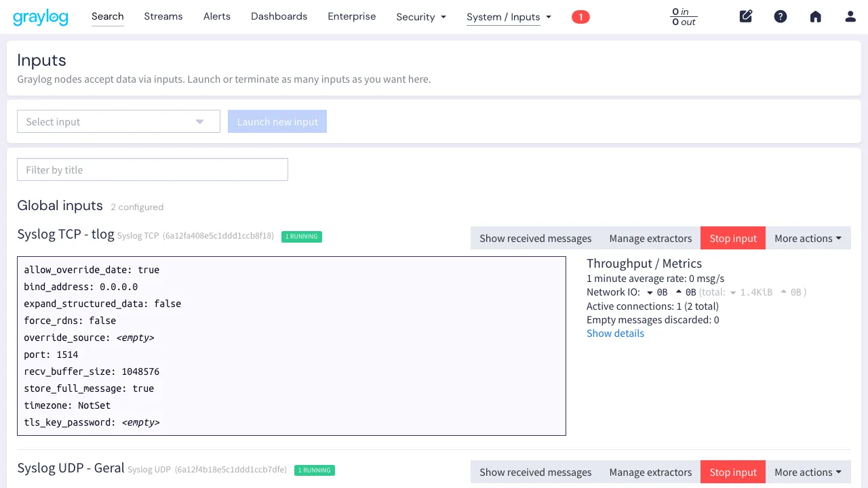The height and width of the screenshot is (488, 868).
Task: Click 'Empty messages discarded: 0' text
Action: pos(653,319)
